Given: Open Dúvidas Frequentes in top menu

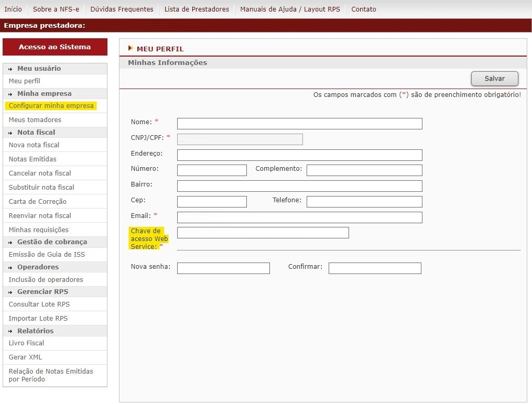Looking at the screenshot, I should [122, 9].
